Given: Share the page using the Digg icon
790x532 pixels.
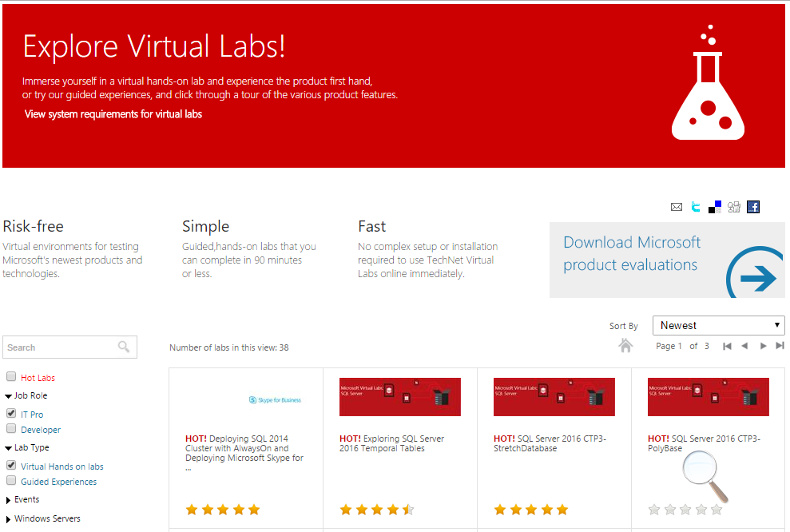Looking at the screenshot, I should click(734, 207).
